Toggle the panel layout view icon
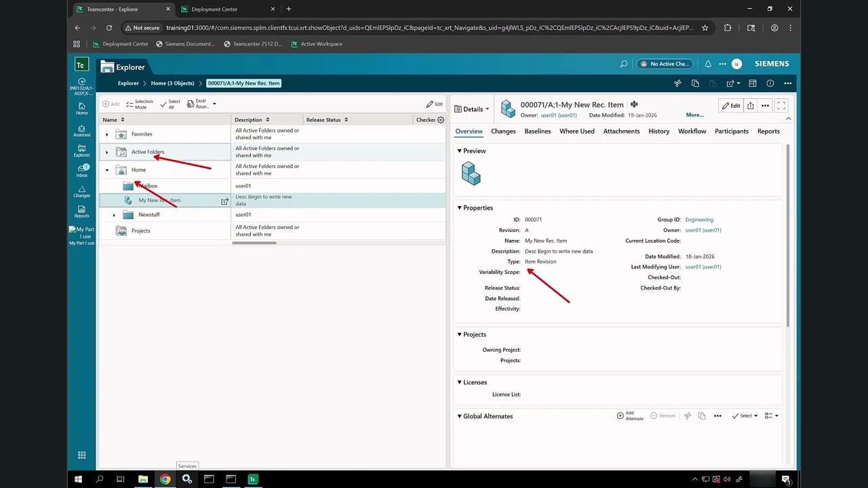Viewport: 868px width, 488px height. (x=752, y=83)
